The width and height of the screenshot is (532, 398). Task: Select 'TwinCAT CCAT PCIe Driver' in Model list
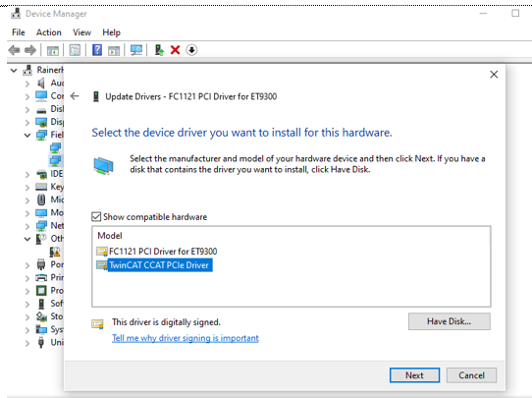tap(154, 265)
